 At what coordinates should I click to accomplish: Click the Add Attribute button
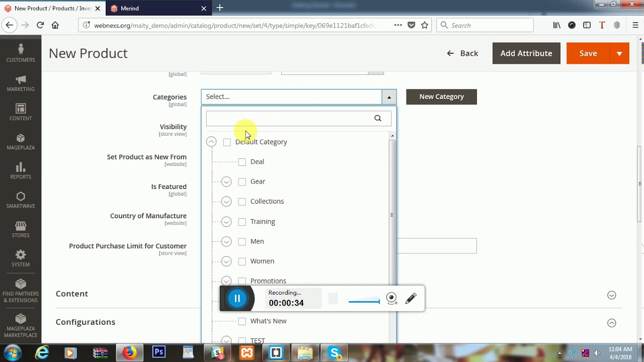(x=526, y=53)
